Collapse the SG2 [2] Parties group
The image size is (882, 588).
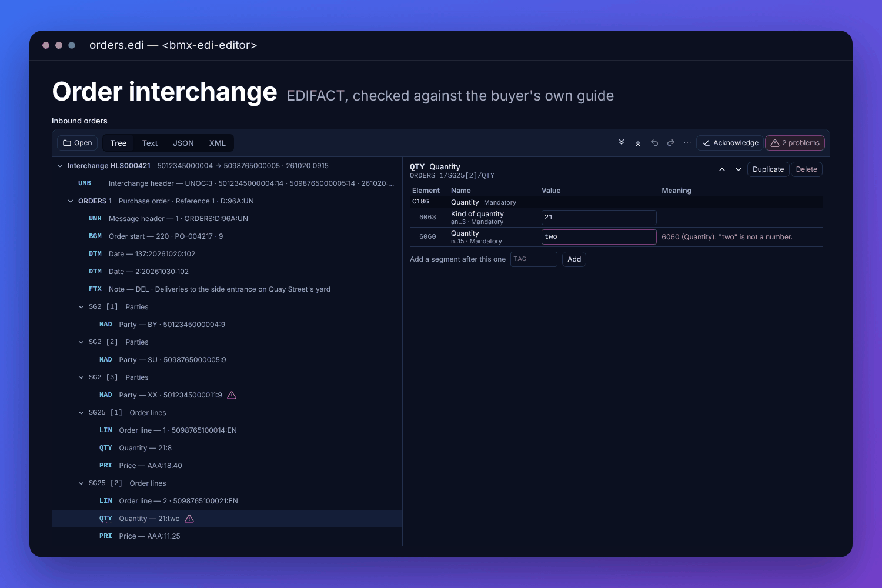[x=81, y=342]
